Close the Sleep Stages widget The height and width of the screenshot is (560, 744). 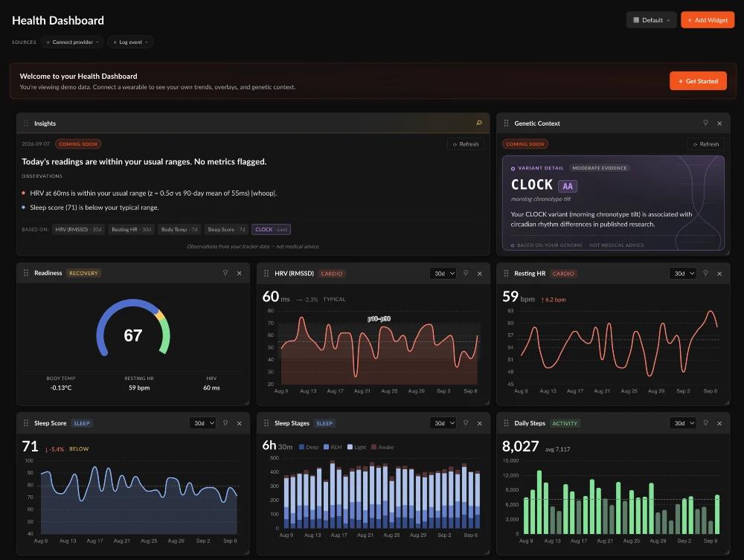480,423
